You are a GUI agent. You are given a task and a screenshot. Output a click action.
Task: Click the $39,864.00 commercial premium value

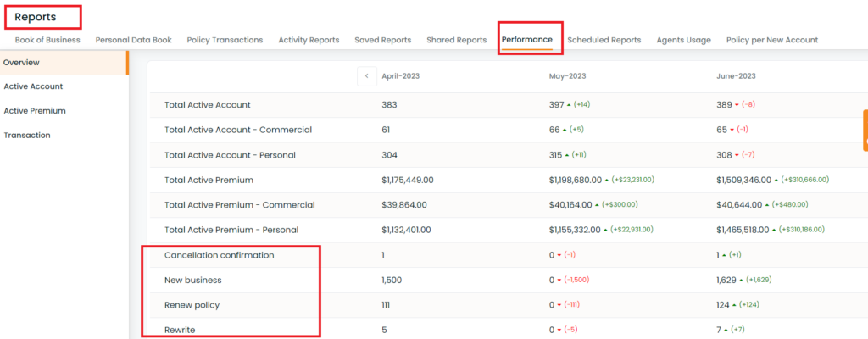click(404, 205)
